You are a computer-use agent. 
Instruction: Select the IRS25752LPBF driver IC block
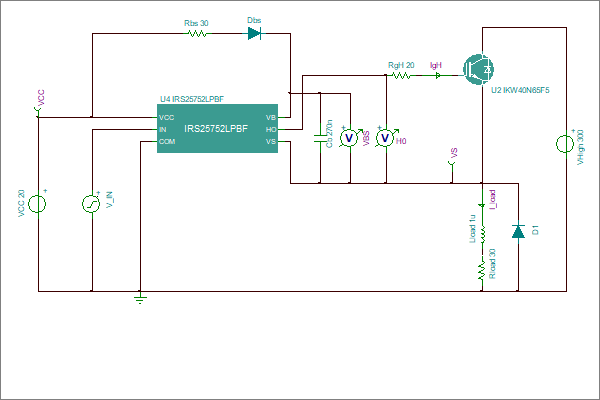coord(217,129)
